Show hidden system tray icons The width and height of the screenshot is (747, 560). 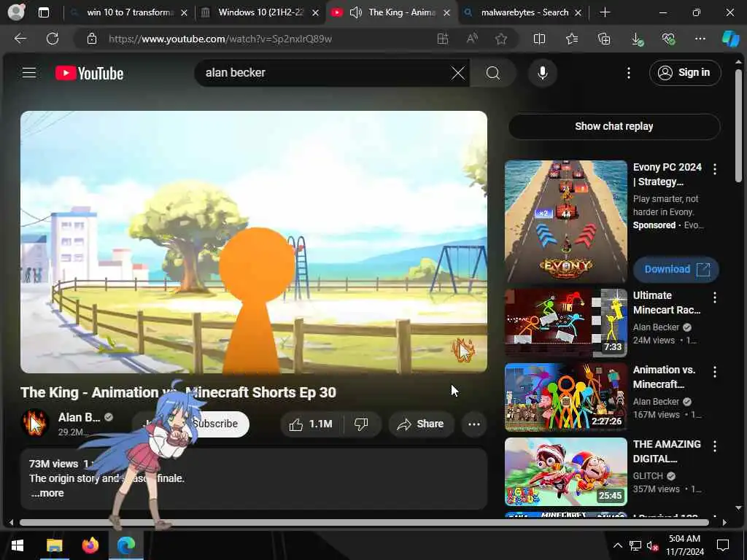(617, 545)
